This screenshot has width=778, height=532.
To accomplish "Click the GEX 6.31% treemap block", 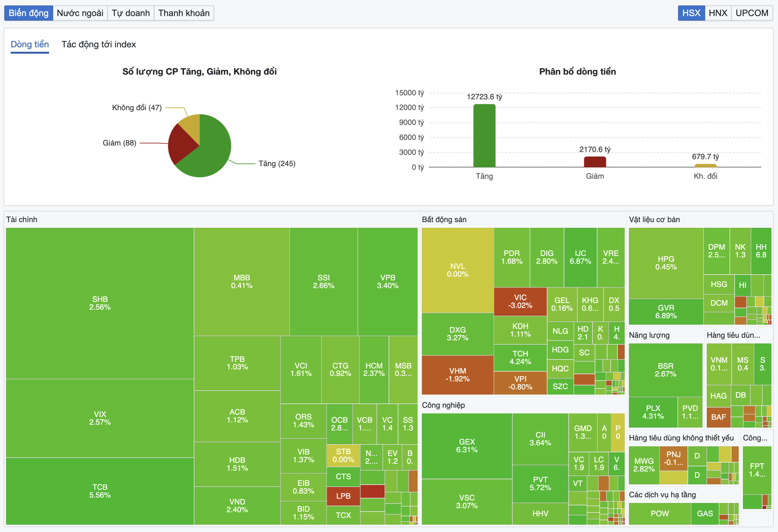I will pos(467,446).
